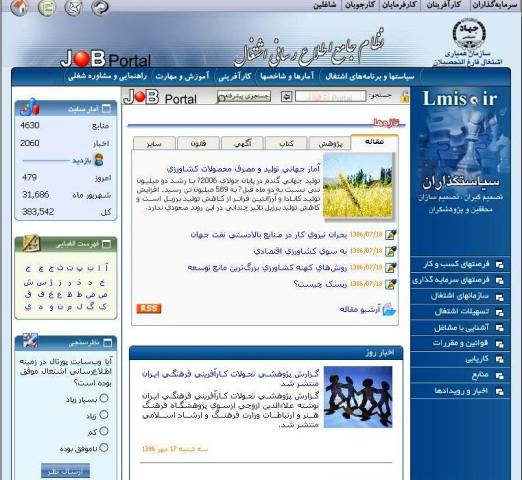This screenshot has width=522, height=480.
Task: Click the help question-mark icon
Action: pos(100,7)
